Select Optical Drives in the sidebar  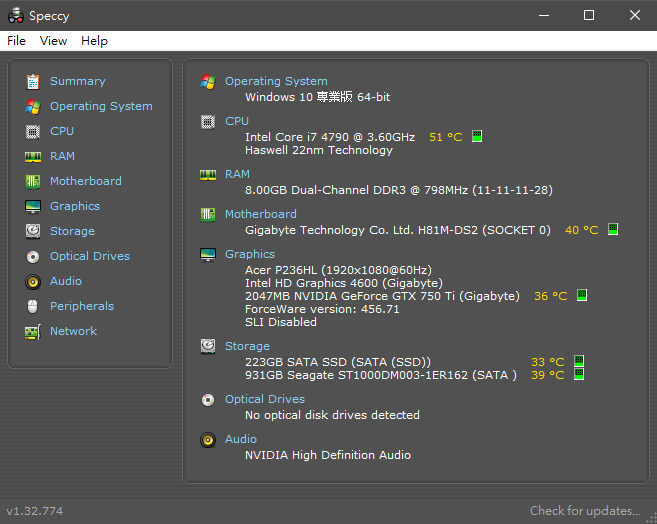[90, 256]
